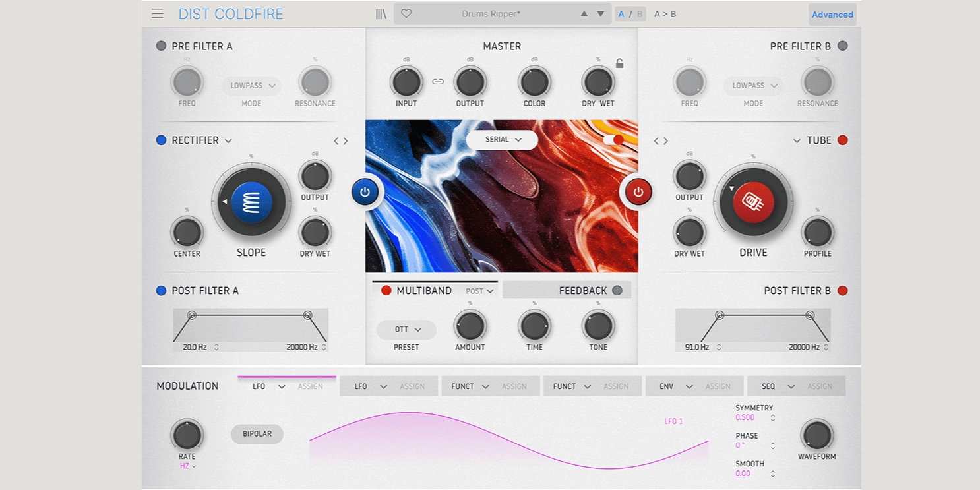The height and width of the screenshot is (490, 980).
Task: Click the Advanced button
Action: tap(832, 15)
